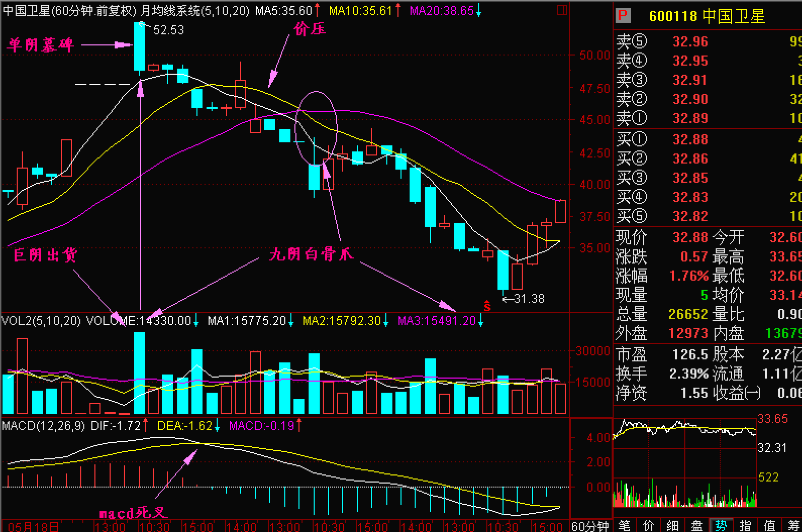Click the VOL2(5,10,20) indicator label
Image resolution: width=802 pixels, height=532 pixels.
tap(41, 321)
